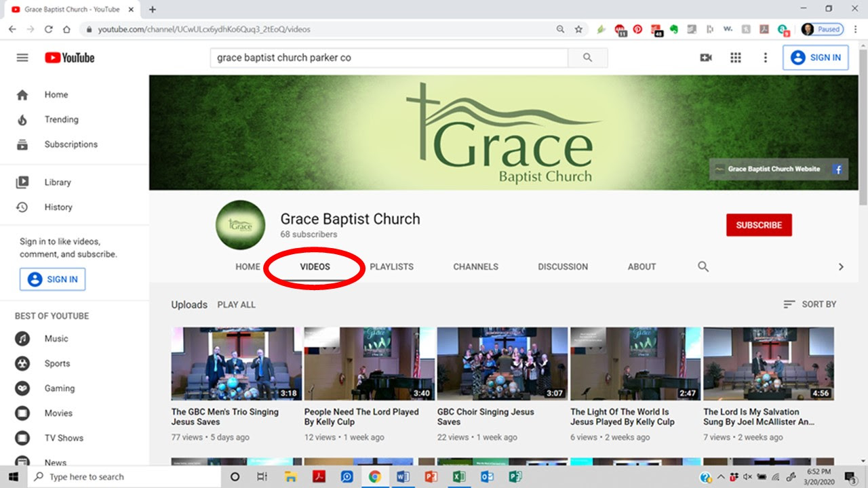Open the SORT BY dropdown

coord(810,304)
